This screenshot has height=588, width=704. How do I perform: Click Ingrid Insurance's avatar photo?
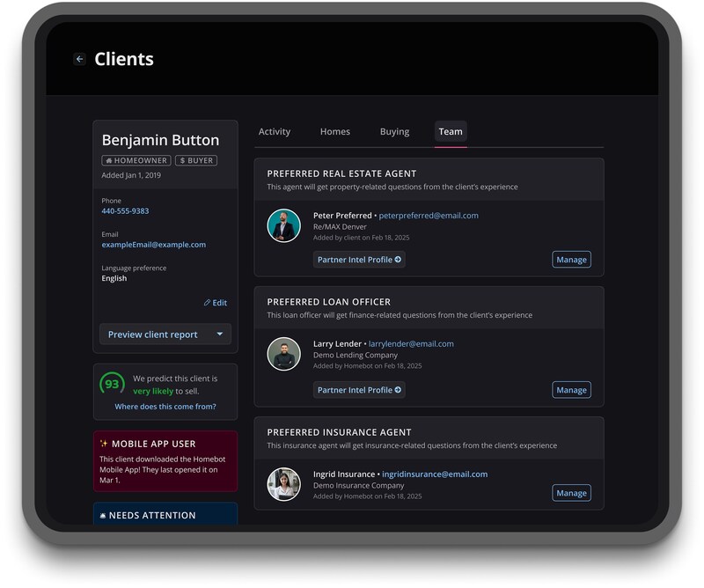283,484
